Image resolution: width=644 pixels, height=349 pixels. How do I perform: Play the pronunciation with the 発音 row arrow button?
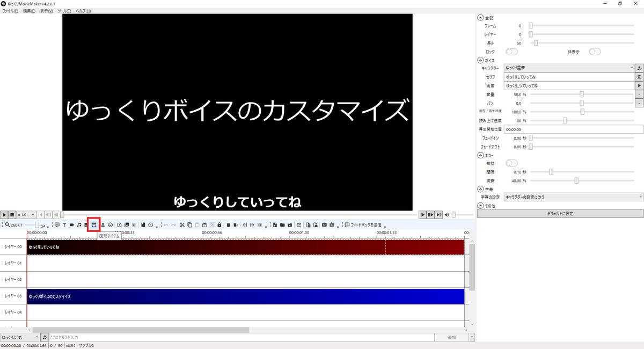640,86
